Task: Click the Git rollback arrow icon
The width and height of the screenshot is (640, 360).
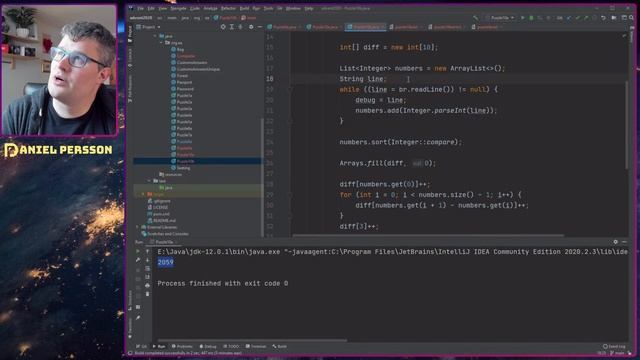Action: click(x=603, y=18)
